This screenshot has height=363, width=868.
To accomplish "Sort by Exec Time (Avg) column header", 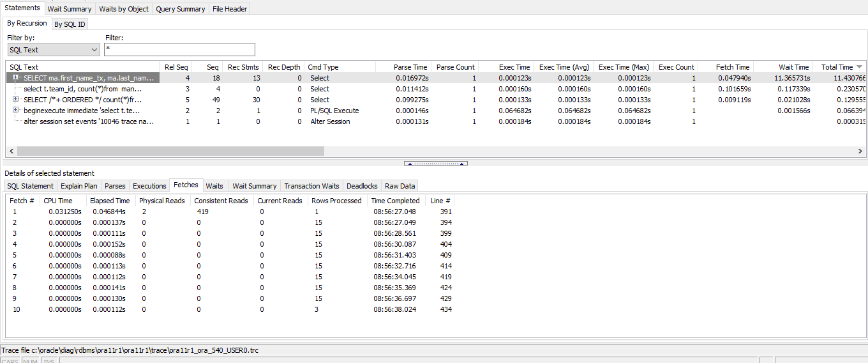I will (564, 66).
